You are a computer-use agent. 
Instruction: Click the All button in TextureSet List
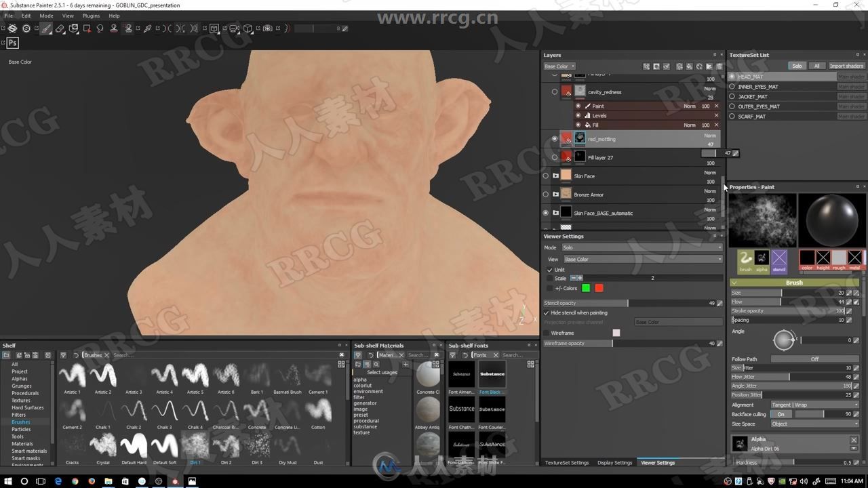(x=816, y=66)
